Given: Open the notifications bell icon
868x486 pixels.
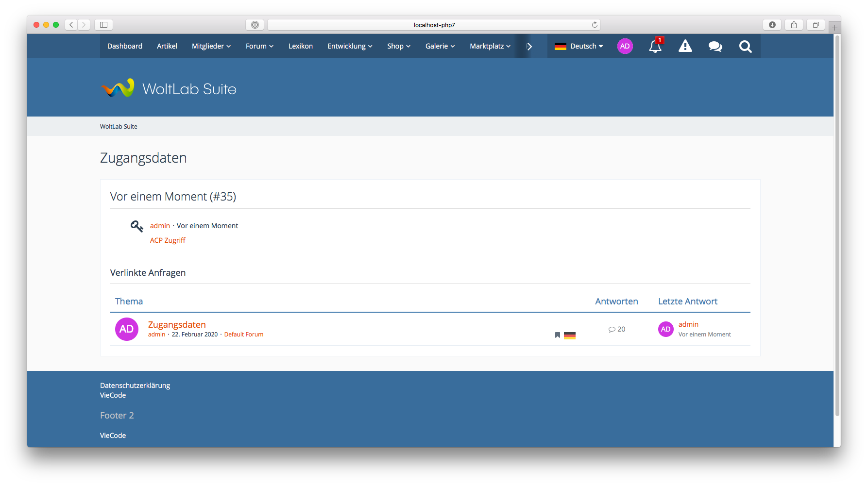Looking at the screenshot, I should pos(655,46).
